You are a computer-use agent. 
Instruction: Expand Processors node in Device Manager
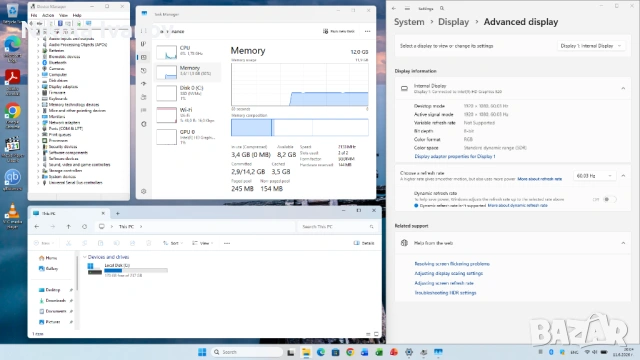tap(38, 140)
